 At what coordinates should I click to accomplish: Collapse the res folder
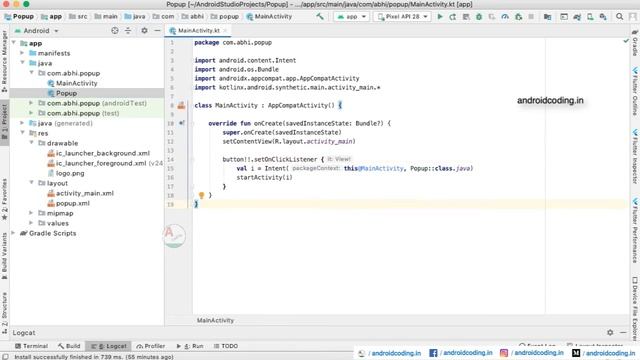point(22,133)
